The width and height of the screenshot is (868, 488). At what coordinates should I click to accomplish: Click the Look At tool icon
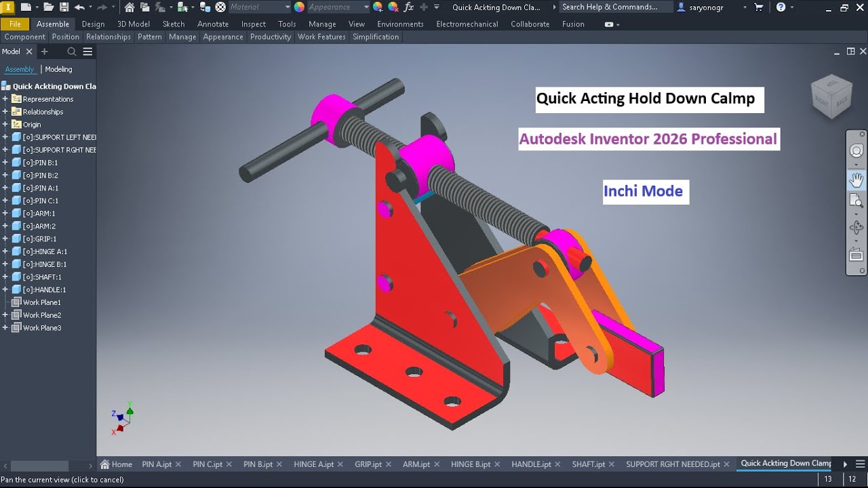(856, 256)
